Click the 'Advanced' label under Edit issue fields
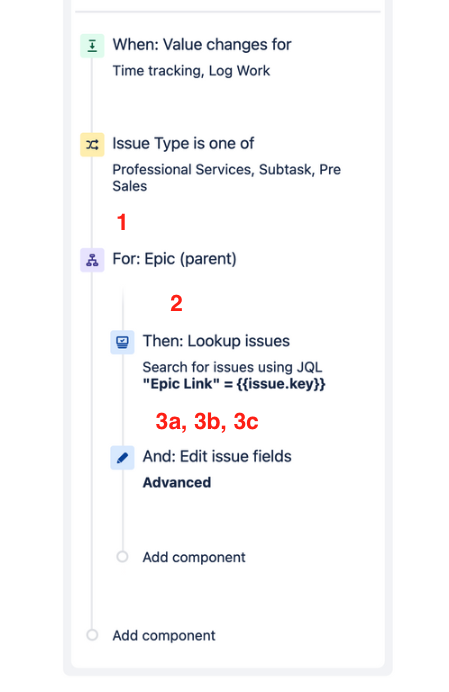Viewport: 449px width, 692px height. point(177,482)
